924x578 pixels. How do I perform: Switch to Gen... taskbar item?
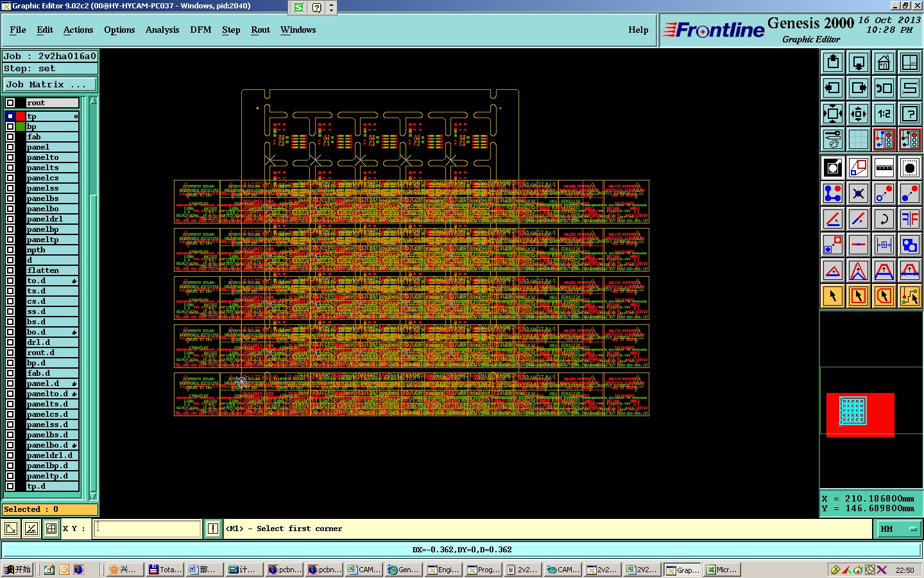(x=404, y=570)
